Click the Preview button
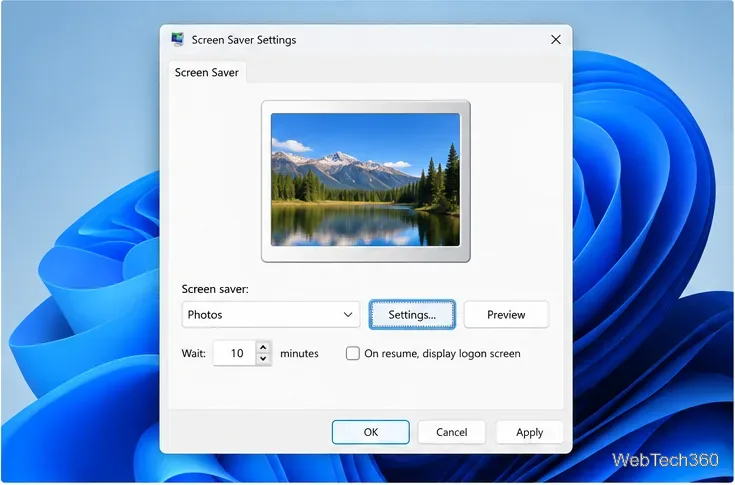 (x=506, y=314)
